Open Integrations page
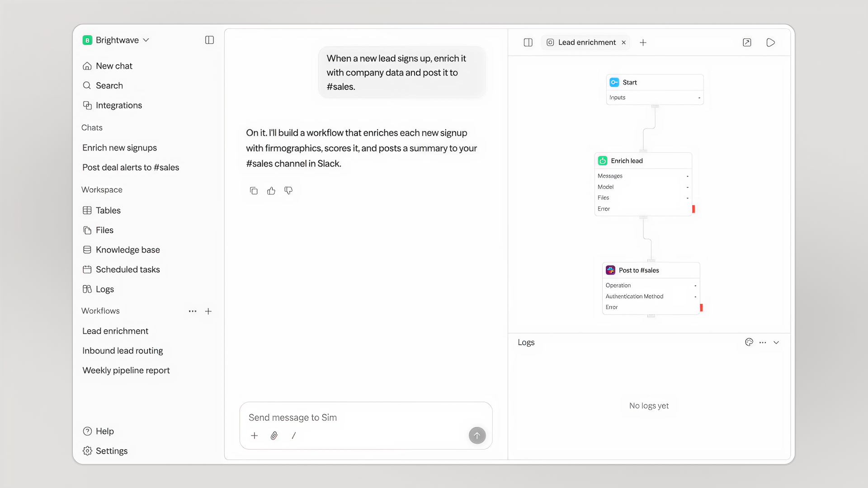Viewport: 868px width, 488px height. click(112, 105)
